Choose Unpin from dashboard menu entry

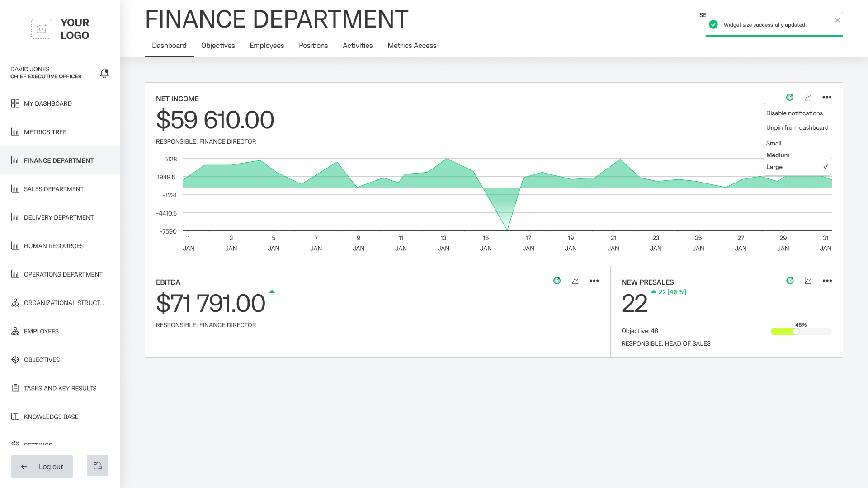797,127
